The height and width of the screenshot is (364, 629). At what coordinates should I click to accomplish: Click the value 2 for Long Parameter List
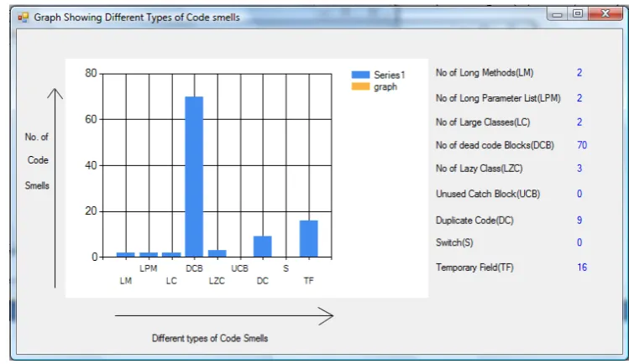579,98
